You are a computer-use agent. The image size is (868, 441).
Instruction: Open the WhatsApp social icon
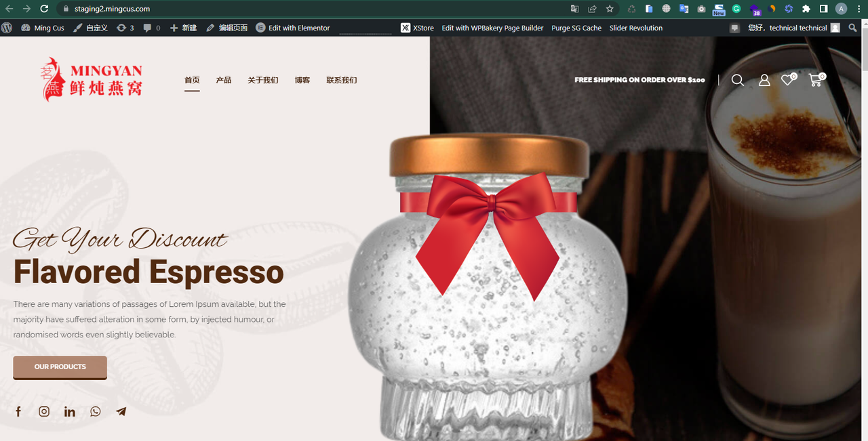coord(96,411)
